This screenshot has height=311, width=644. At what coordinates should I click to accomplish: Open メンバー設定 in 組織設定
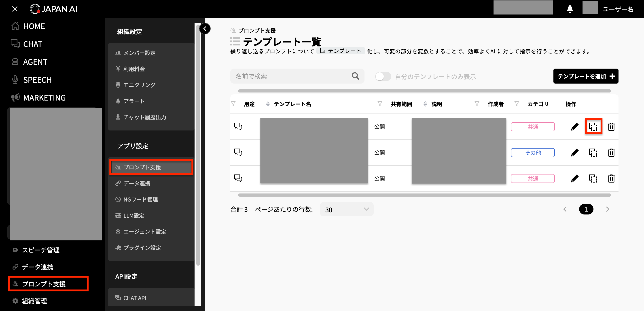tap(140, 53)
